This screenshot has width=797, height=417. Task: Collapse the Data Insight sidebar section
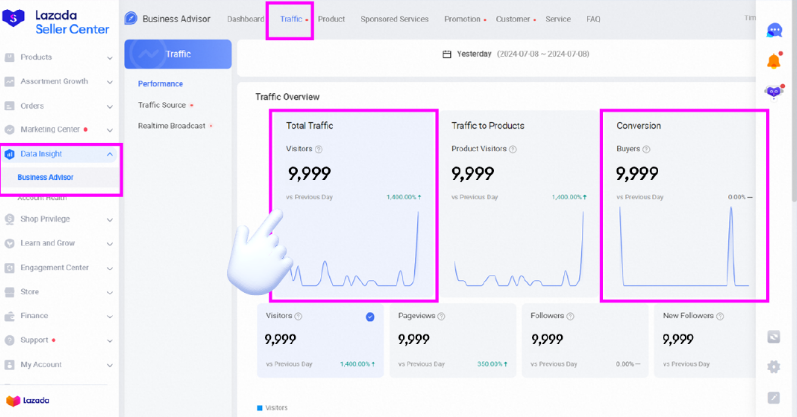pos(60,154)
